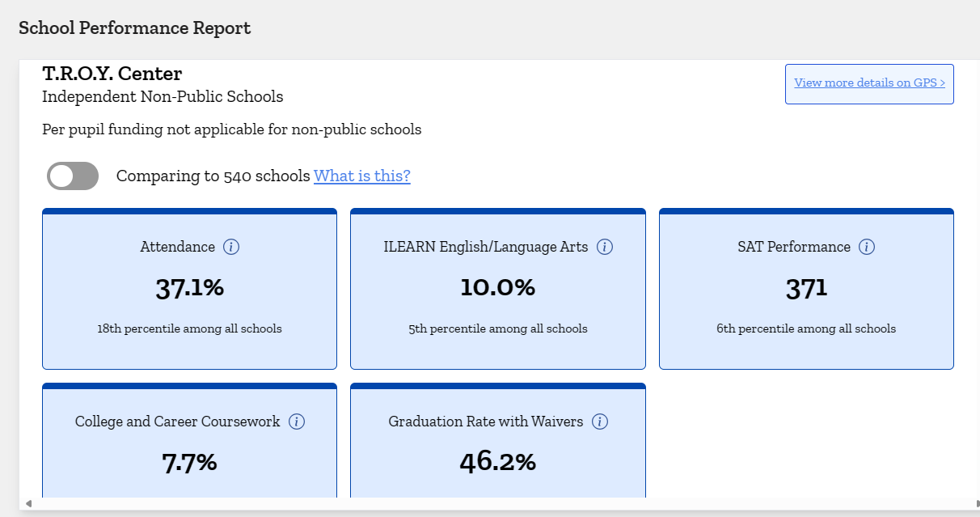
Task: Show the SAT Performance info tooltip
Action: [867, 247]
